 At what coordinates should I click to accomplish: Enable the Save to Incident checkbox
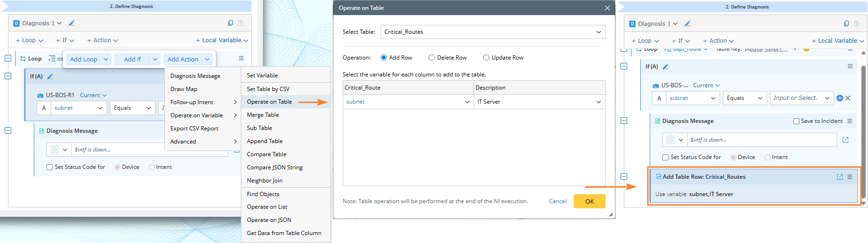(x=796, y=121)
